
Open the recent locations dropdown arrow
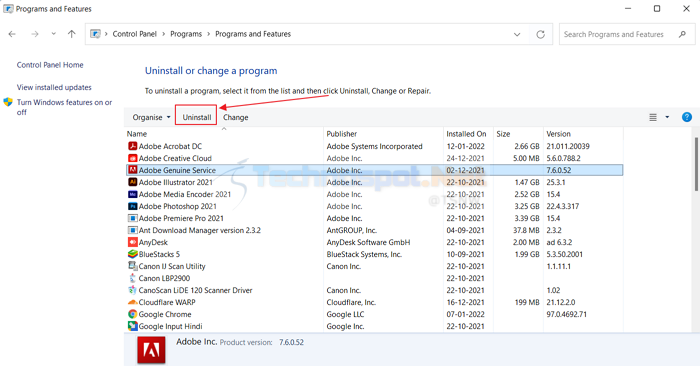pyautogui.click(x=54, y=34)
